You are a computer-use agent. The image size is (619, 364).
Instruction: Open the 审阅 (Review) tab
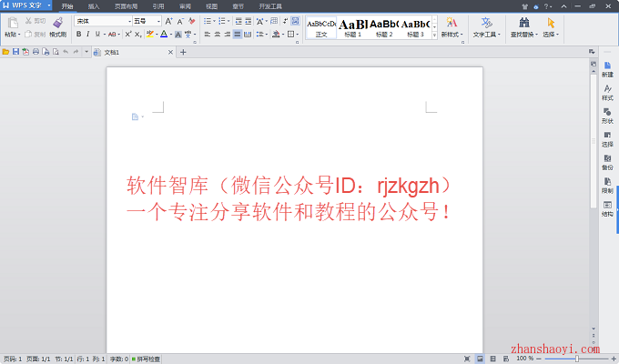[x=185, y=6]
